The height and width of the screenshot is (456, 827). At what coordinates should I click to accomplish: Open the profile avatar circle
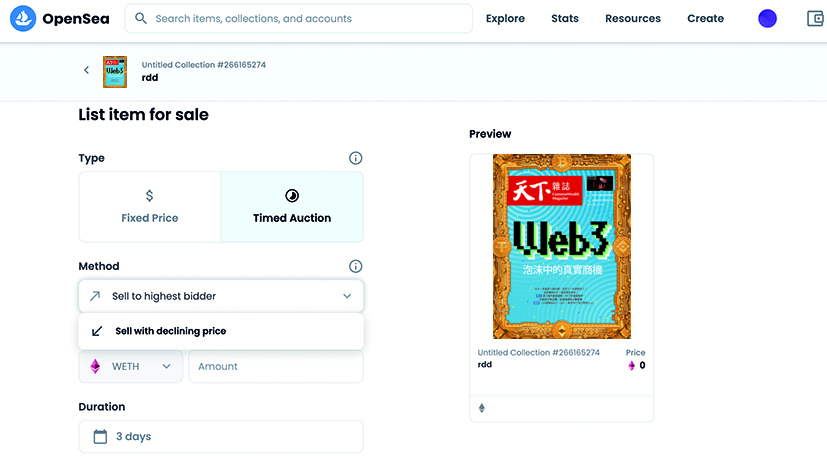coord(768,18)
